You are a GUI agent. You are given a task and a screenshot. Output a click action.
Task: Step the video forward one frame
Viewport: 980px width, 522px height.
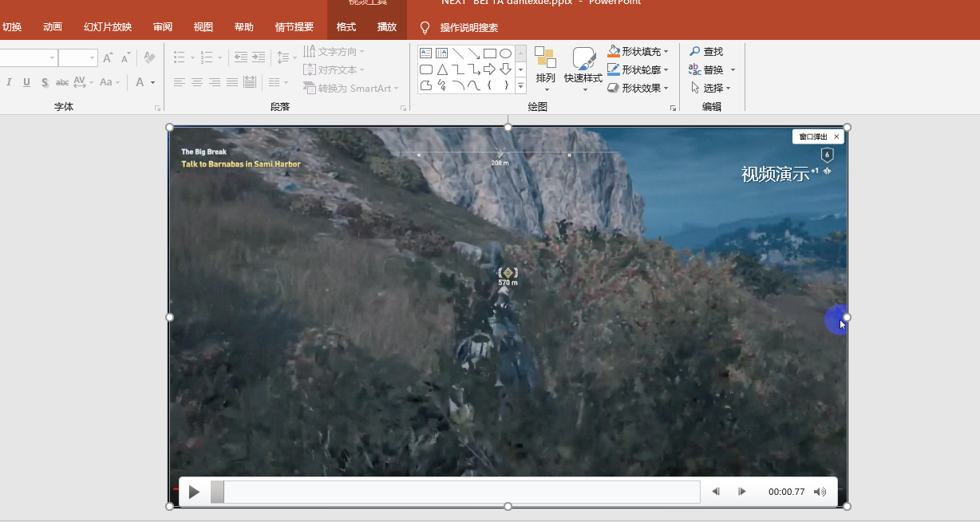tap(741, 492)
